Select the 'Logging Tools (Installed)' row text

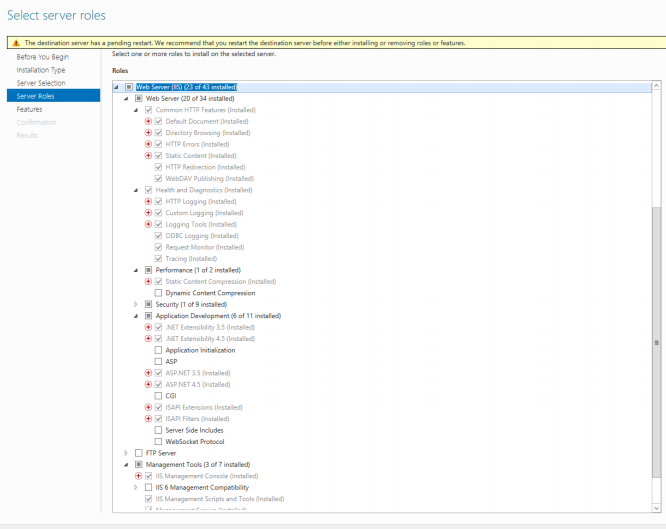tap(201, 224)
